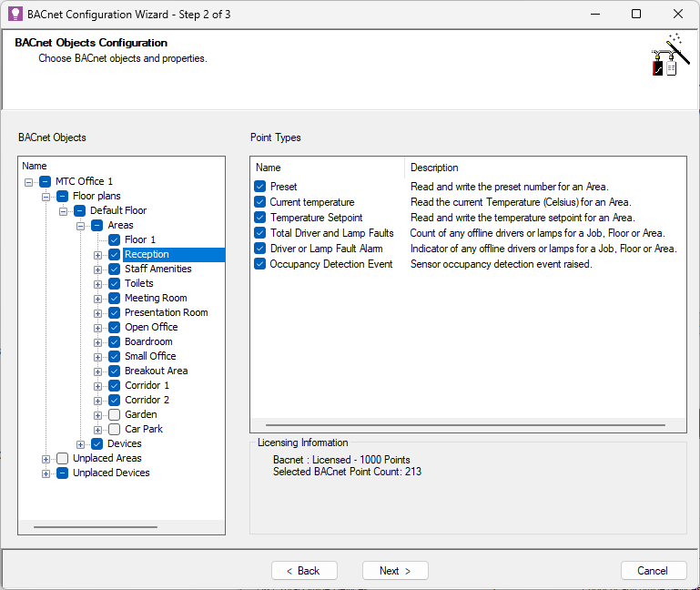This screenshot has width=700, height=590.
Task: Collapse the Areas tree node
Action: 80,226
